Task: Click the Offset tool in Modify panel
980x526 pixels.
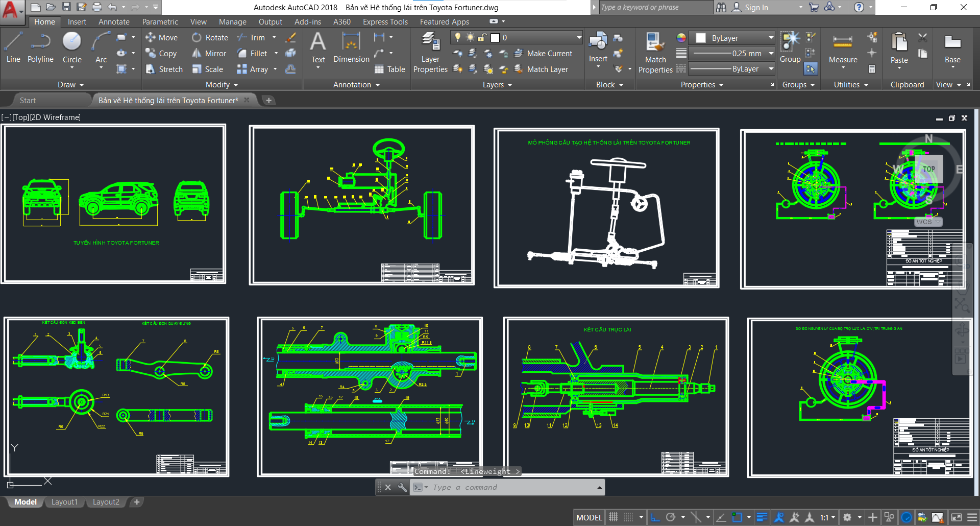Action: click(290, 69)
